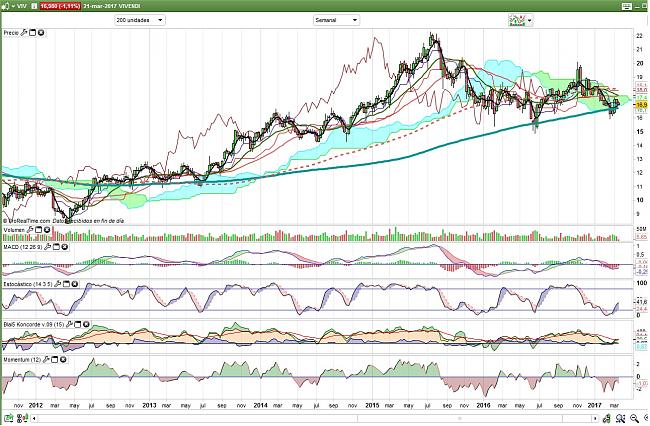This screenshot has height=426, width=650.
Task: Click the horizontal time scrollbar track
Action: click(x=315, y=419)
